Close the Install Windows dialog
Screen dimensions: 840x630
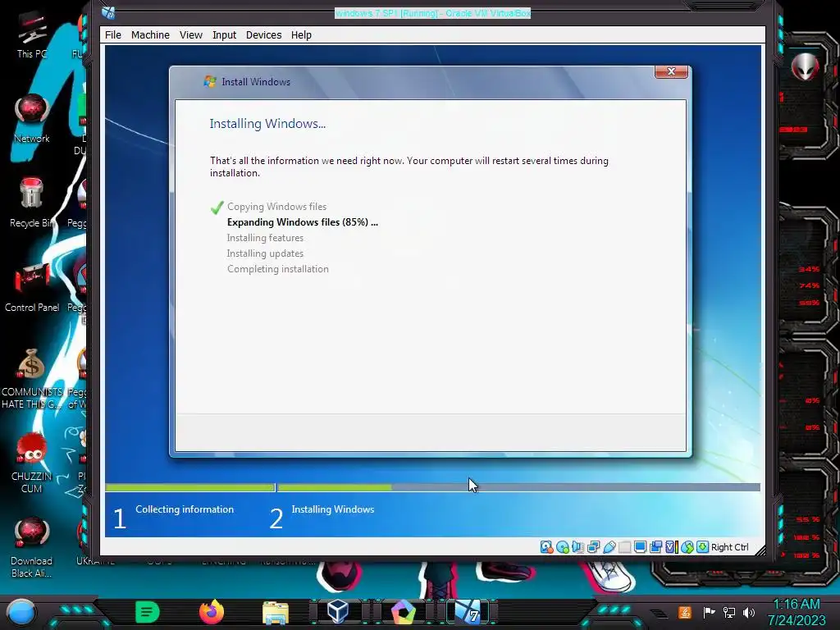(671, 72)
